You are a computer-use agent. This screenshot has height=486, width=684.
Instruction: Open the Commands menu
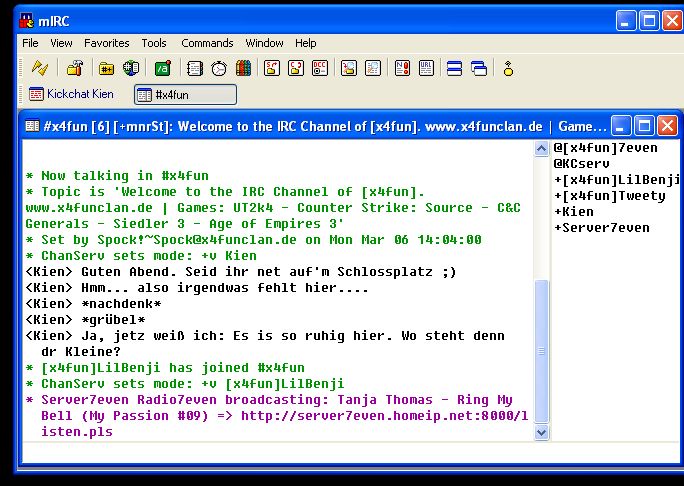click(x=207, y=43)
